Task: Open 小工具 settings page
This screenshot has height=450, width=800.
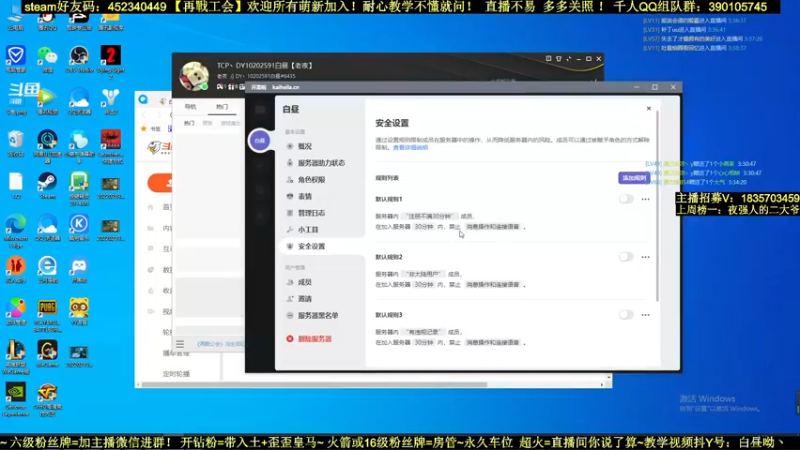Action: [308, 230]
